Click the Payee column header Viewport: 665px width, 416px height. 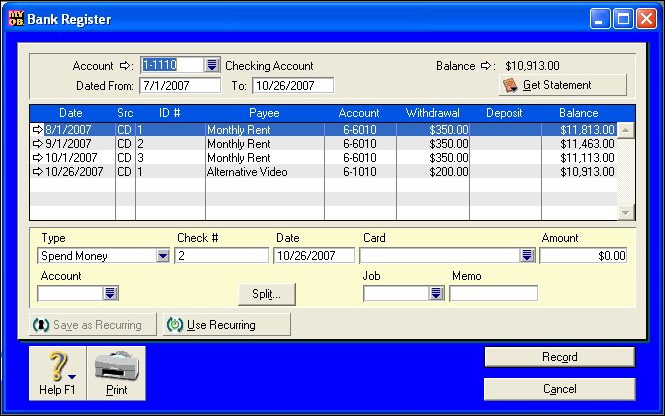coord(264,113)
